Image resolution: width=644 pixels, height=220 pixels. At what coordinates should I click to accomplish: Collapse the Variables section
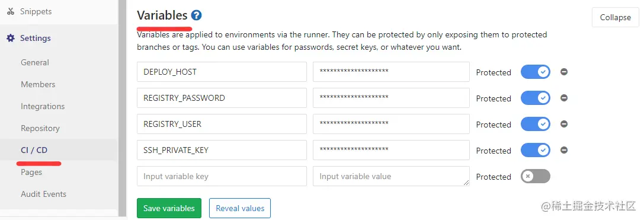615,17
